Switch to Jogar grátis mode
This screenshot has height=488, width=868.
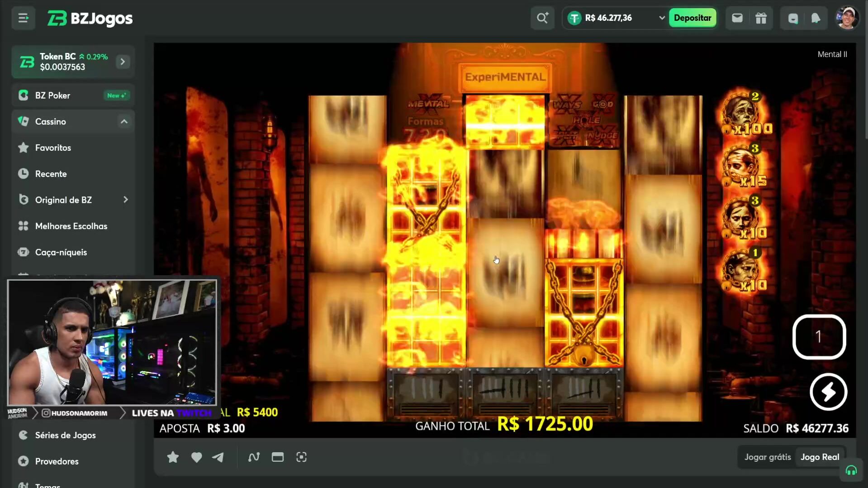click(768, 457)
